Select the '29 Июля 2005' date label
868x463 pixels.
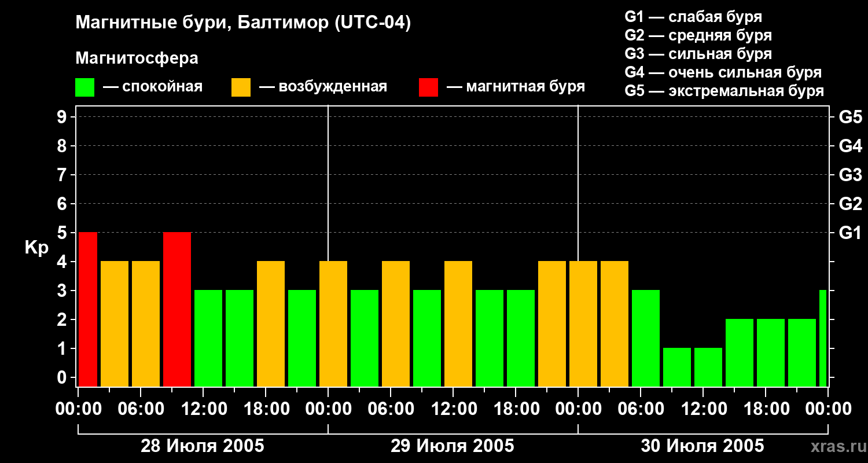pos(453,446)
